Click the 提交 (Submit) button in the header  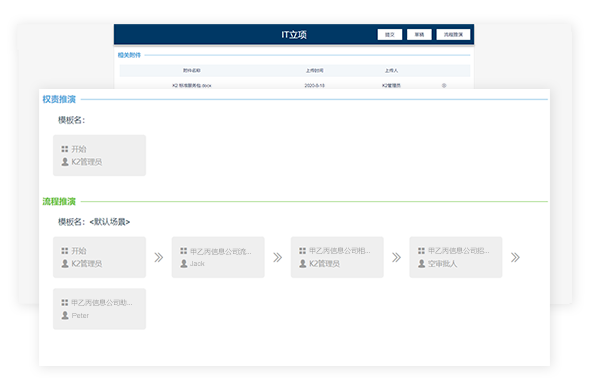[x=389, y=35]
